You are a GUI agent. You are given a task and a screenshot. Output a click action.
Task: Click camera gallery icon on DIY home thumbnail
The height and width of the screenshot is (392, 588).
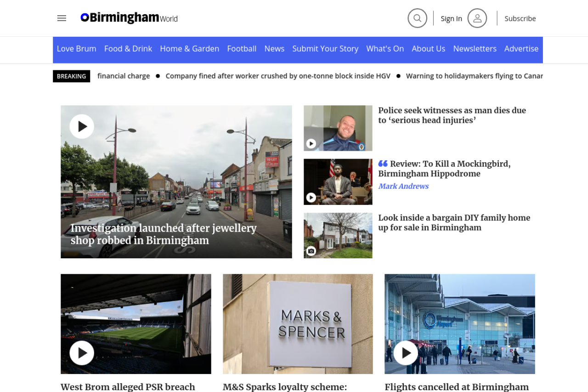(311, 251)
